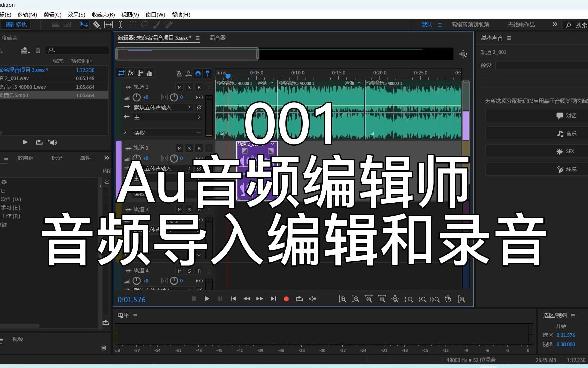This screenshot has width=588, height=368.
Task: Play the selected file in Files panel
Action: click(x=25, y=142)
